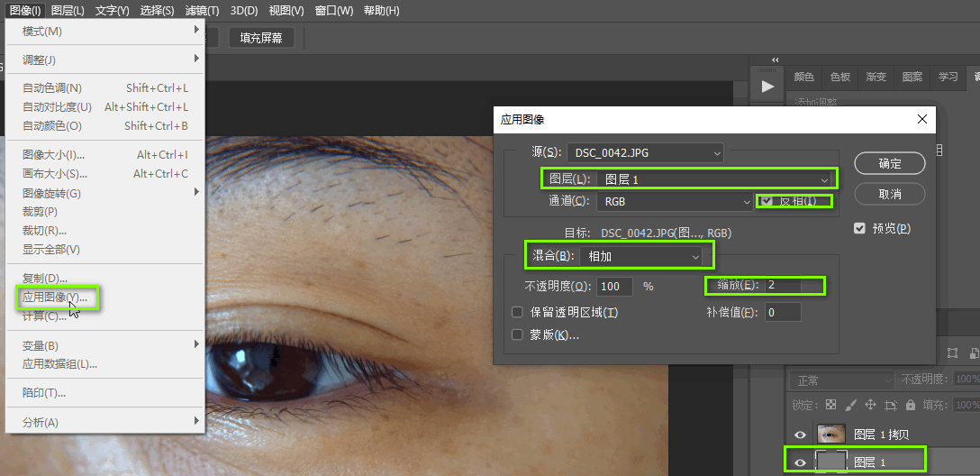Click the Actions play icon in panel dock
This screenshot has height=476, width=980.
click(767, 87)
